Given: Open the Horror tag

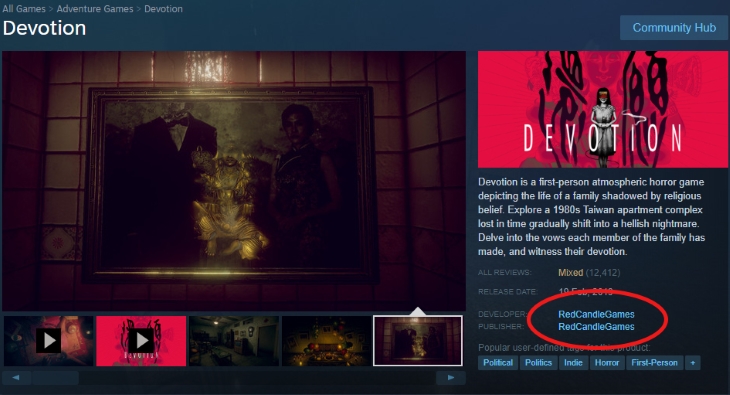Looking at the screenshot, I should coord(607,362).
